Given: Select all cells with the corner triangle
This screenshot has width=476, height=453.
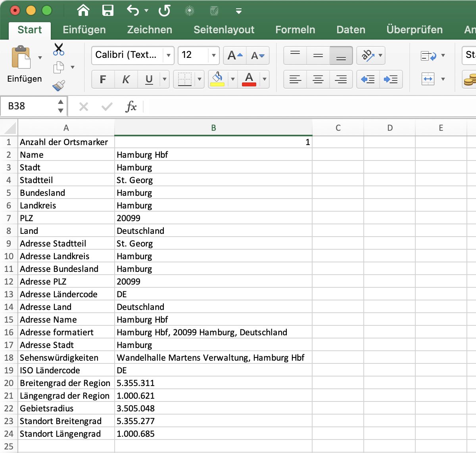Looking at the screenshot, I should pos(9,128).
